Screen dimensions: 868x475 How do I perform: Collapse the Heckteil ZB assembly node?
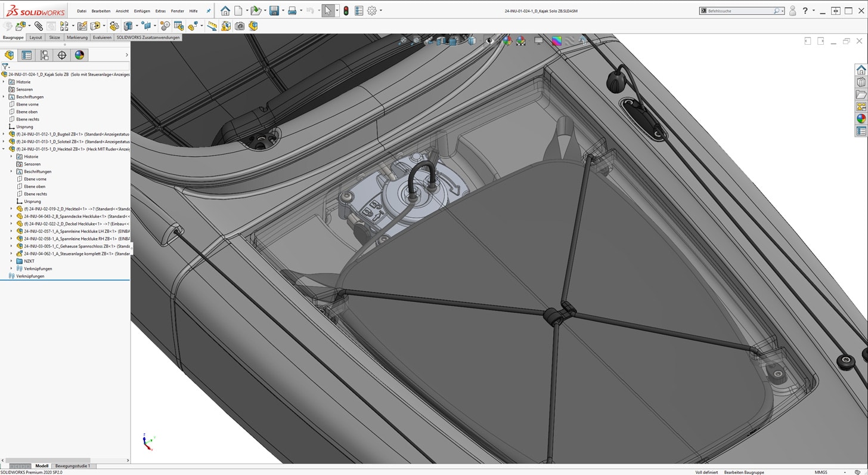[4, 149]
